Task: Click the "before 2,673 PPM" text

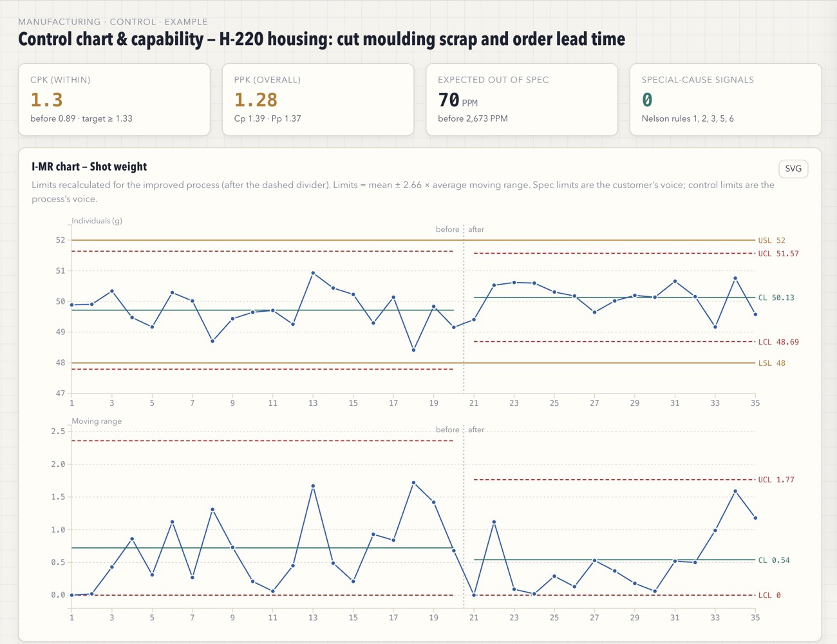Action: coord(473,118)
